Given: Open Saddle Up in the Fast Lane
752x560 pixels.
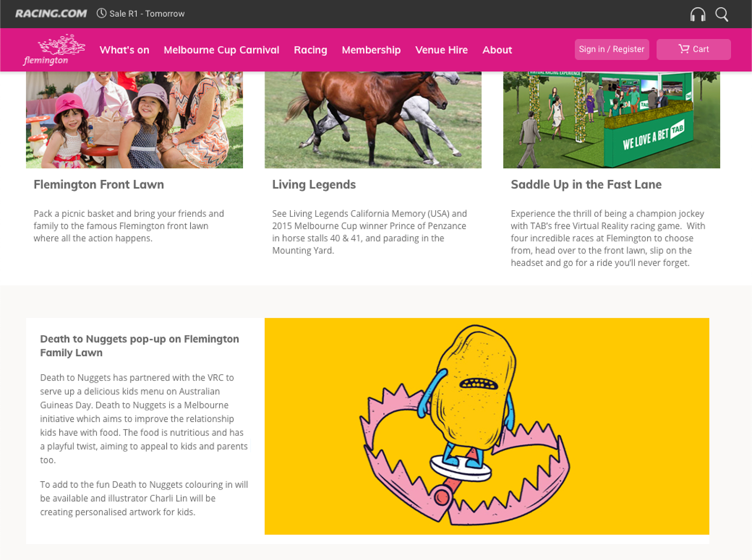Looking at the screenshot, I should (586, 184).
